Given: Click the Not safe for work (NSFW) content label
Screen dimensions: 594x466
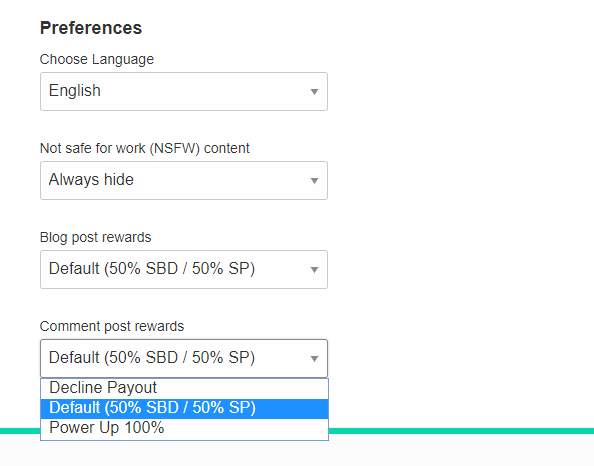Looking at the screenshot, I should click(x=145, y=148).
